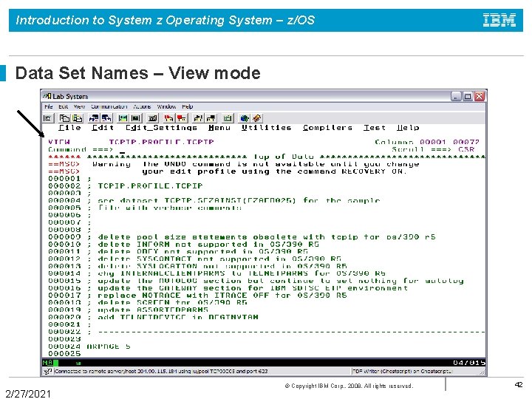Click the Help Index toolbar icon

257,118
